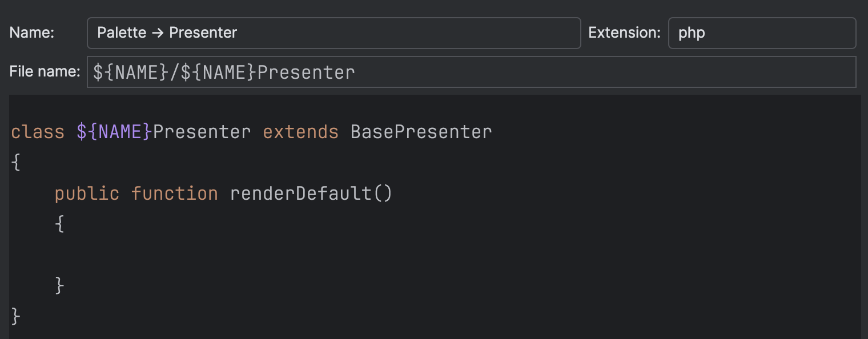Viewport: 868px width, 339px height.
Task: Click the 'public' keyword in the code
Action: pyautogui.click(x=87, y=193)
